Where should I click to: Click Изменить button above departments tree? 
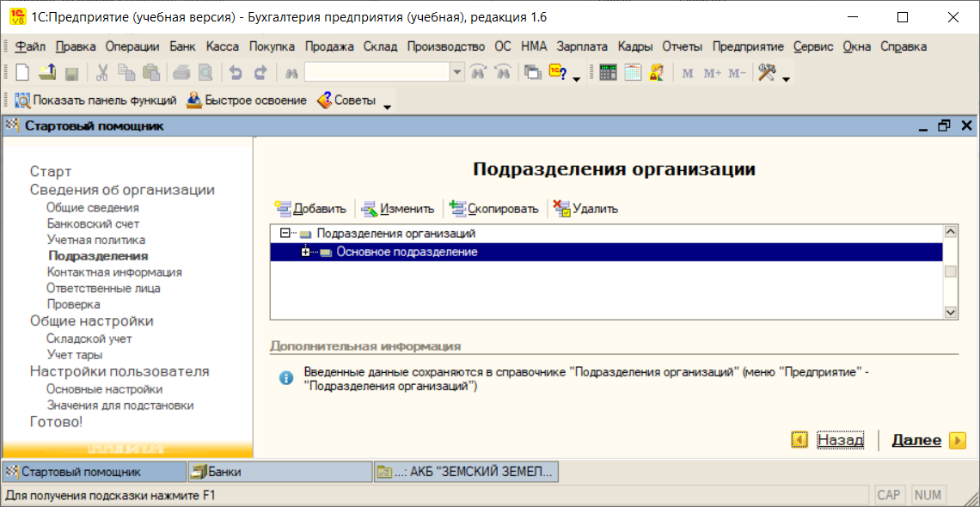click(399, 209)
